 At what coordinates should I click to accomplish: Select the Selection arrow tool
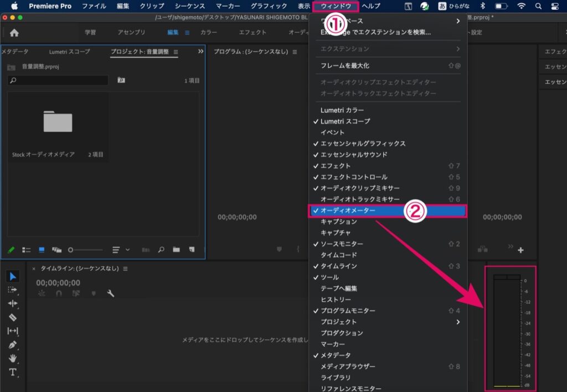coord(13,276)
